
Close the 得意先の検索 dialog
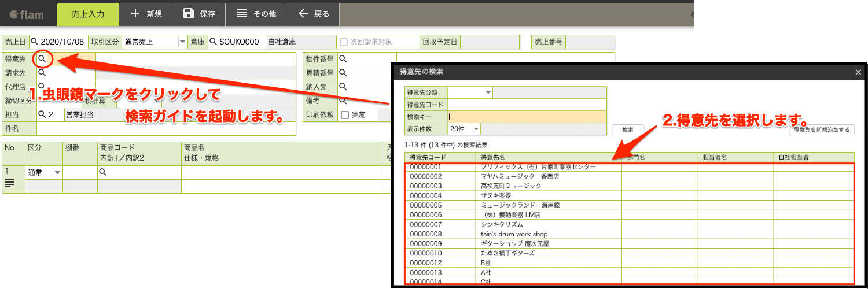click(x=859, y=72)
